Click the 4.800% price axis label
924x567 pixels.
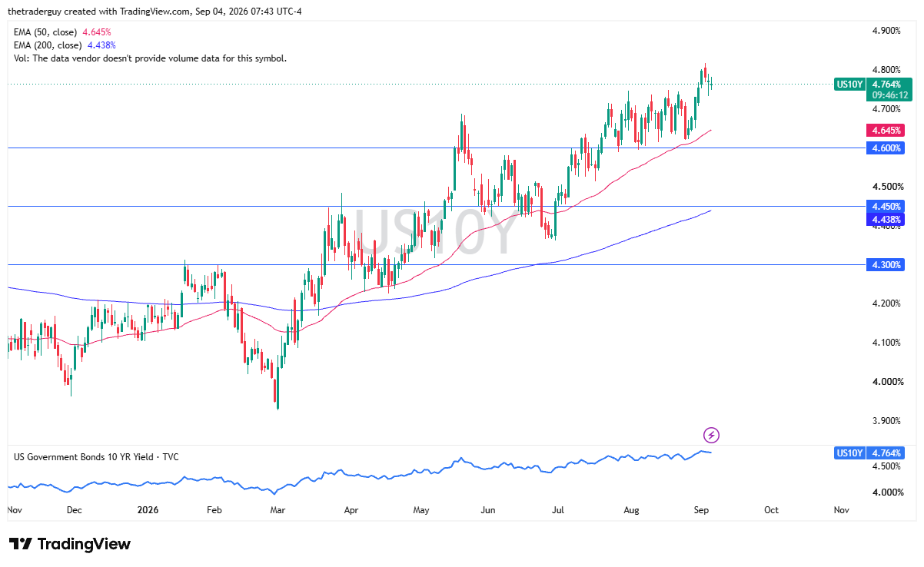[x=886, y=70]
